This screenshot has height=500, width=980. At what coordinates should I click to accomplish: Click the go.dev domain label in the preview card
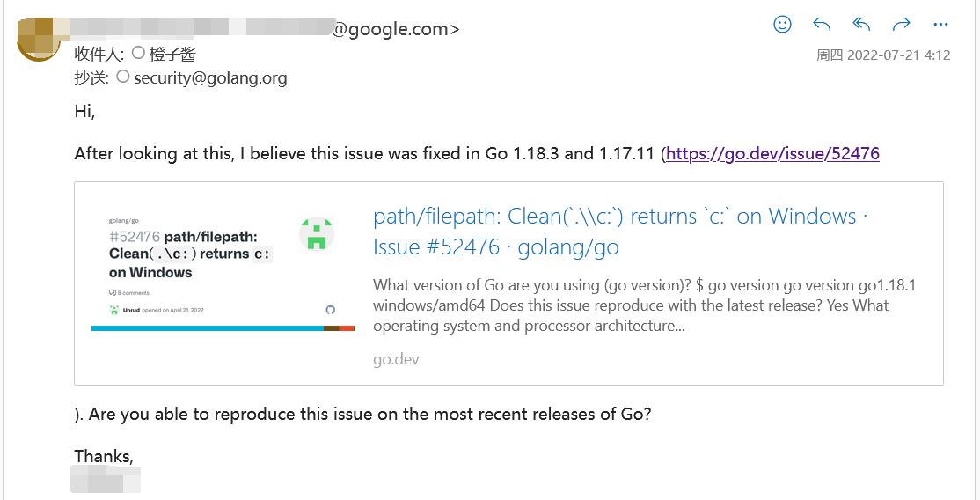(396, 359)
